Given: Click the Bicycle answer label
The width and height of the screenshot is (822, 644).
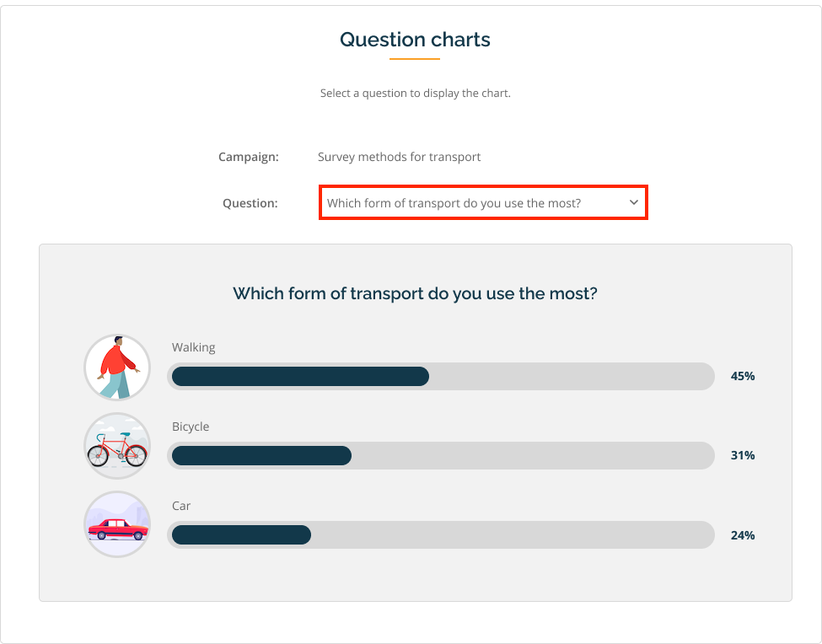Looking at the screenshot, I should click(191, 427).
